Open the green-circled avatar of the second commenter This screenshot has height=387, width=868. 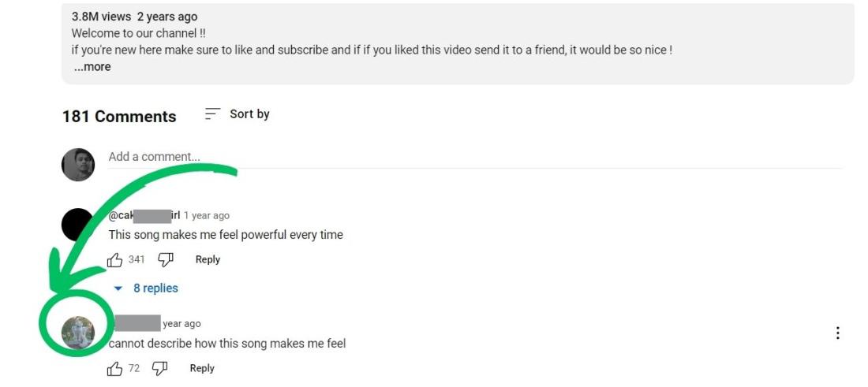tap(78, 333)
